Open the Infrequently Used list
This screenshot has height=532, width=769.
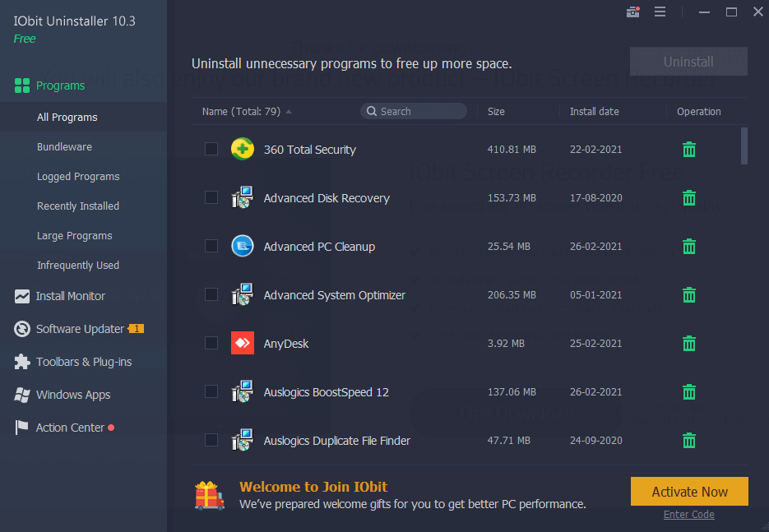coord(78,265)
